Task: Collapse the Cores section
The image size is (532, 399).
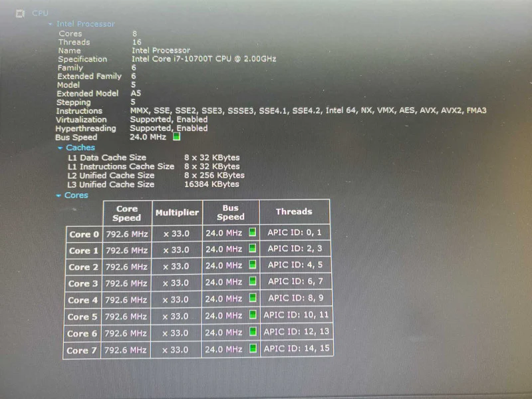Action: point(59,196)
